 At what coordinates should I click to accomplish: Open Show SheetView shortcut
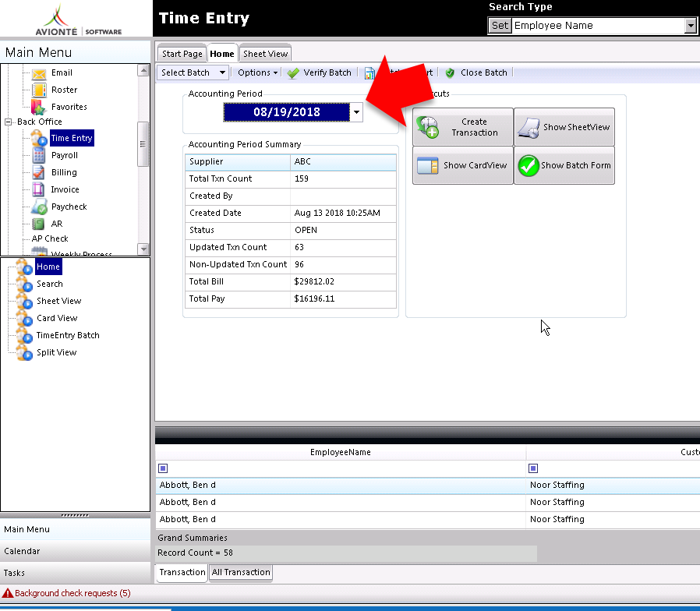564,127
